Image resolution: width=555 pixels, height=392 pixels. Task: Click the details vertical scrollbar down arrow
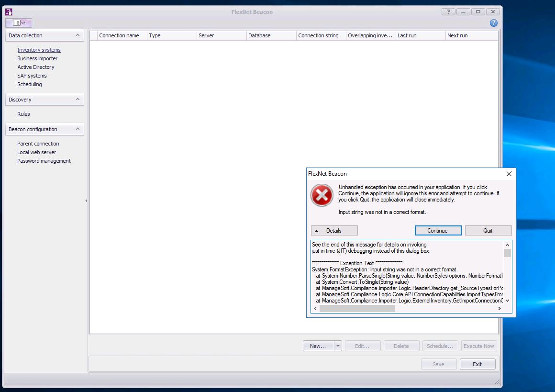[x=507, y=301]
